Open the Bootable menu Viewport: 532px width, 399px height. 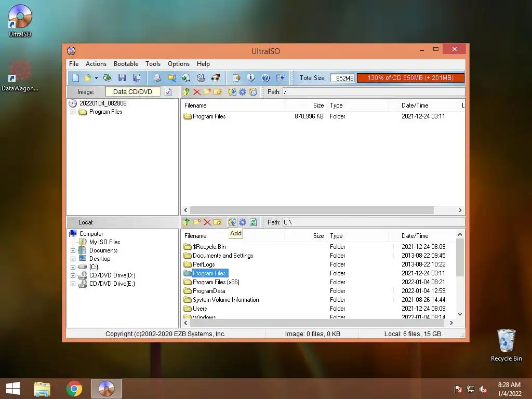pos(126,64)
